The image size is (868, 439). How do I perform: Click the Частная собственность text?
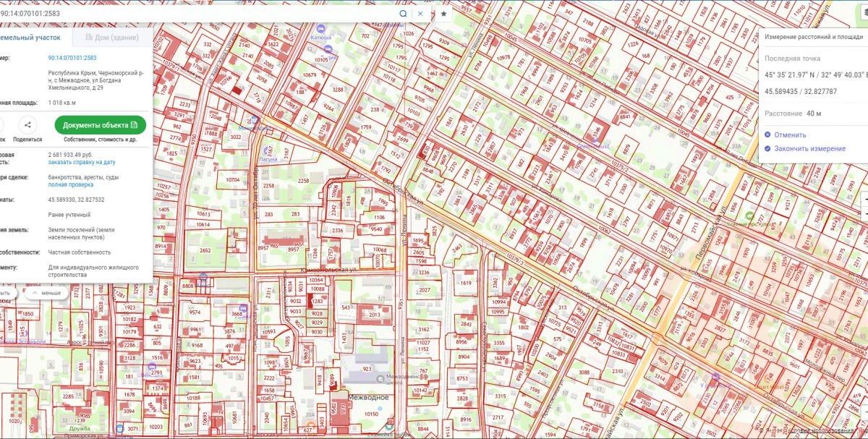(x=80, y=252)
